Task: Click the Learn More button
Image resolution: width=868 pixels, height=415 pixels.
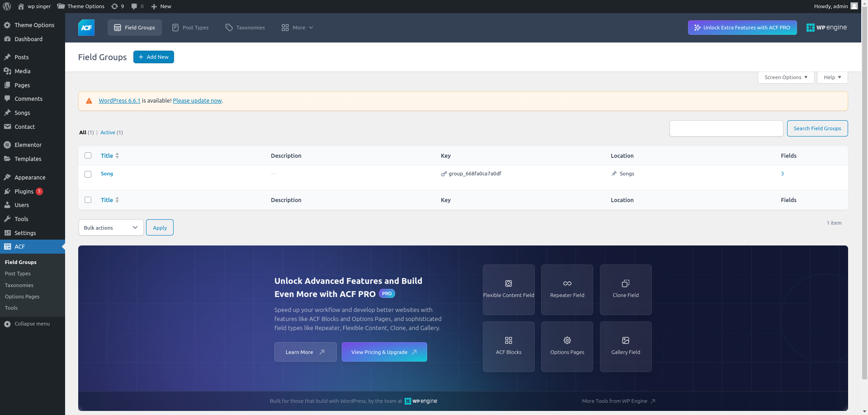Action: click(x=305, y=352)
